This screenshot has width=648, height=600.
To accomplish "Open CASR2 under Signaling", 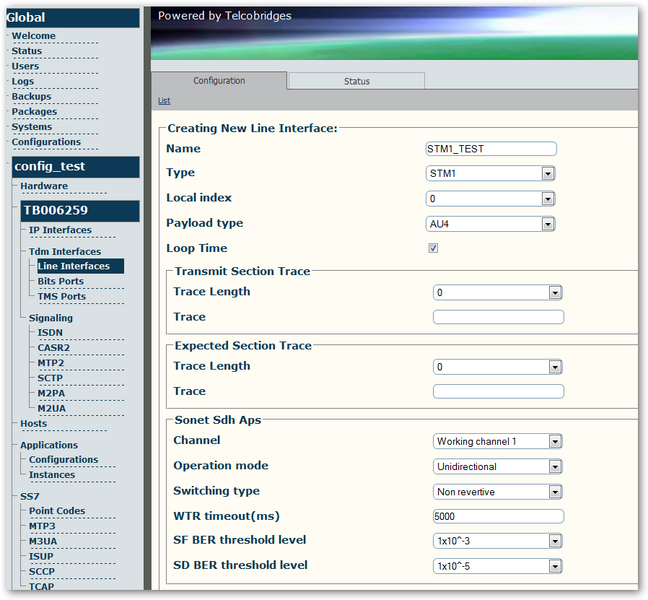I will [x=54, y=348].
